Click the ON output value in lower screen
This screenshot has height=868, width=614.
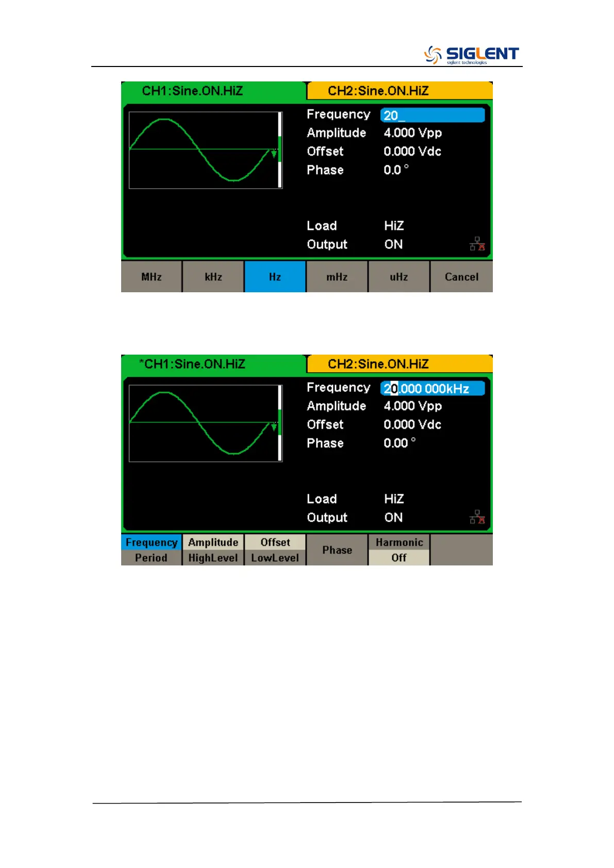tap(393, 518)
